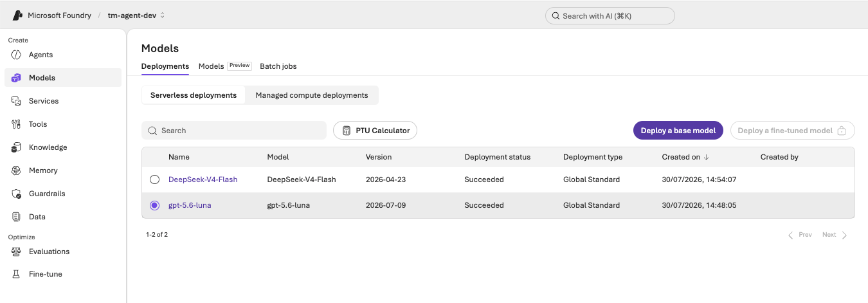Navigate to Services in sidebar

[x=63, y=101]
